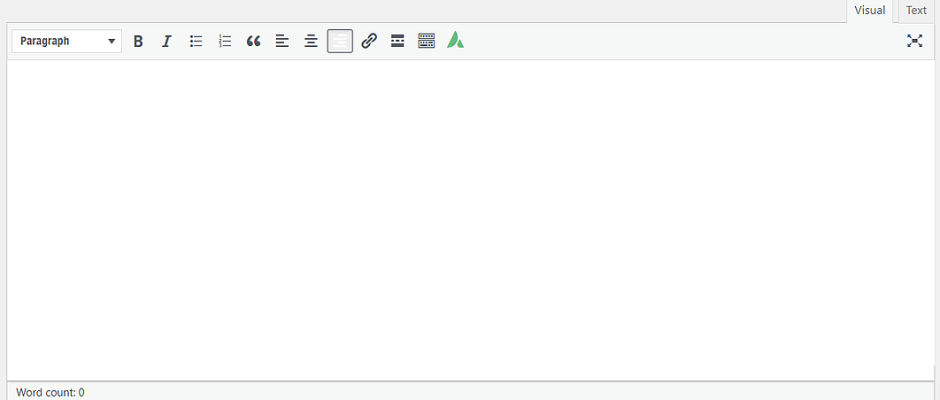The height and width of the screenshot is (400, 940).
Task: Toggle bold formatting
Action: pyautogui.click(x=138, y=41)
